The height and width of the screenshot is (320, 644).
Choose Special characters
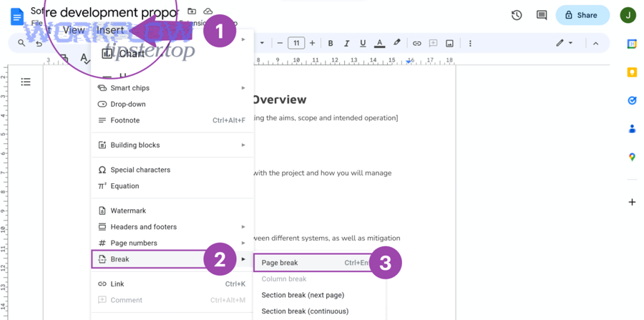pyautogui.click(x=172, y=170)
